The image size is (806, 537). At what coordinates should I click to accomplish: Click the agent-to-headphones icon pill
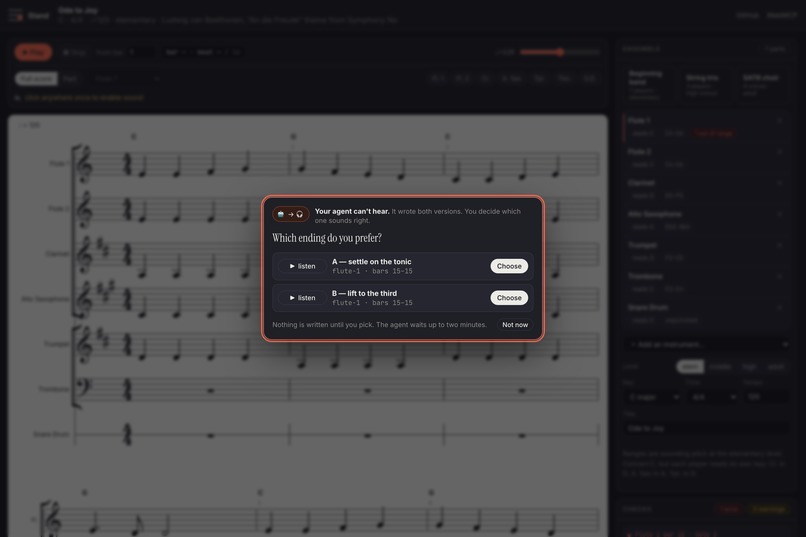coord(290,214)
